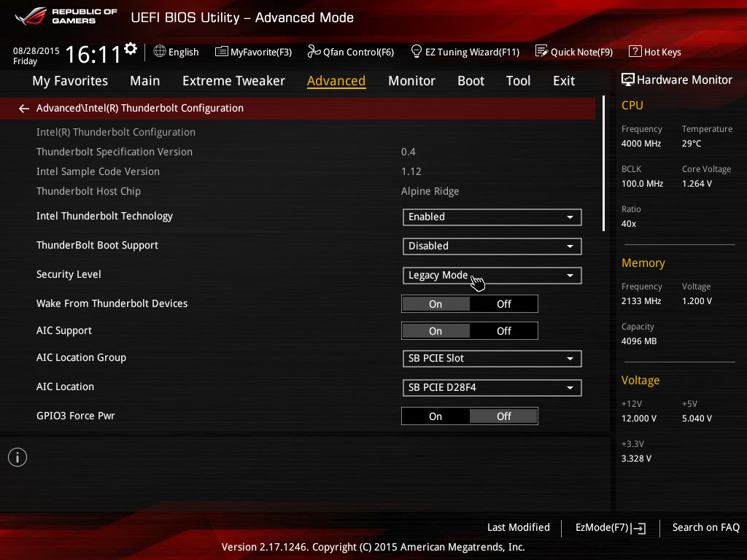Click the Thunderbolt Specification Version value 0.4
Screen dimensions: 747x560
click(x=409, y=152)
